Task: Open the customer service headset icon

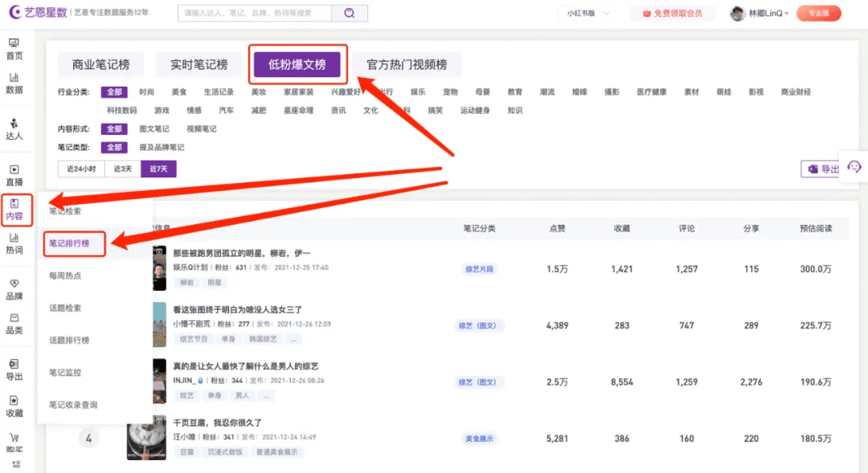Action: click(854, 166)
